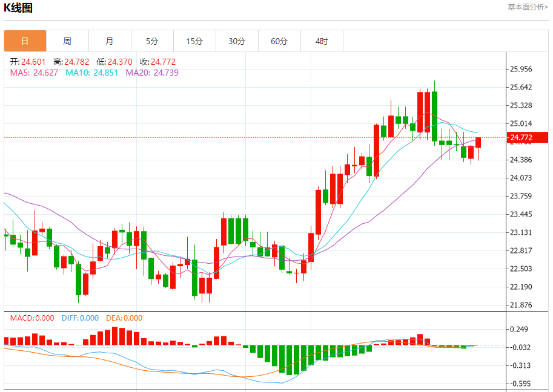Screen dimensions: 553x392
Task: Open the 30分 interval tab
Action: point(237,41)
